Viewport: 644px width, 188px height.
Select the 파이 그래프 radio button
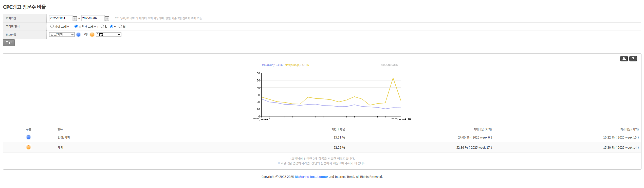52,26
